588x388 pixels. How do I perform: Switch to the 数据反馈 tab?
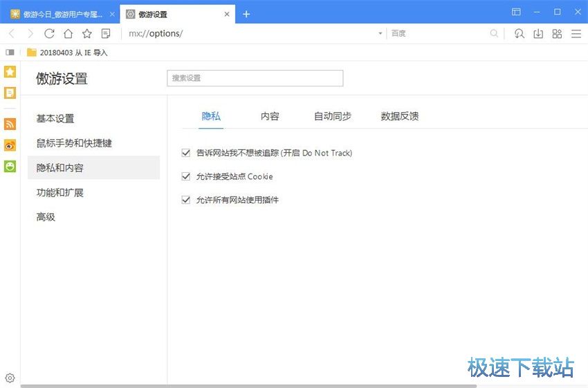pyautogui.click(x=400, y=116)
